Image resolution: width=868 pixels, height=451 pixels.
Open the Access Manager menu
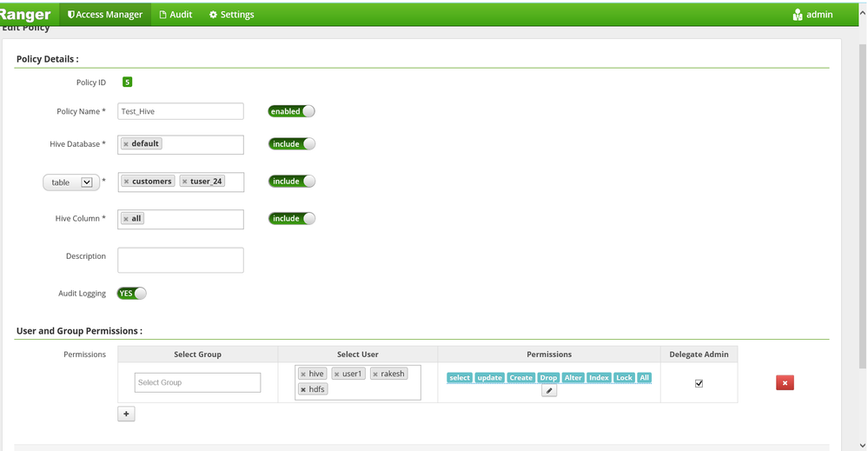click(x=105, y=15)
